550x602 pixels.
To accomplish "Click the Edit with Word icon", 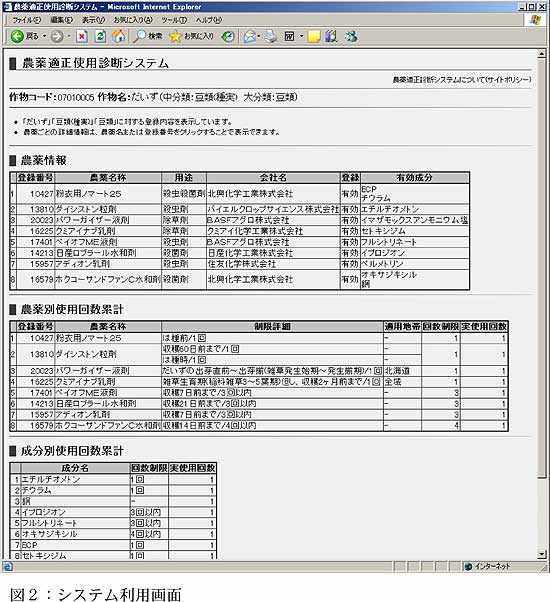I will point(289,36).
